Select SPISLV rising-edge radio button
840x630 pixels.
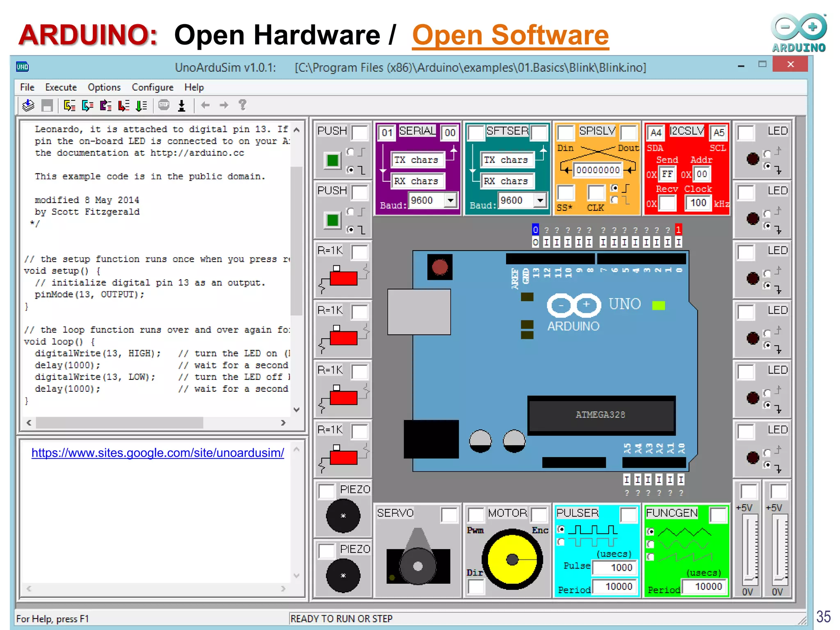614,188
